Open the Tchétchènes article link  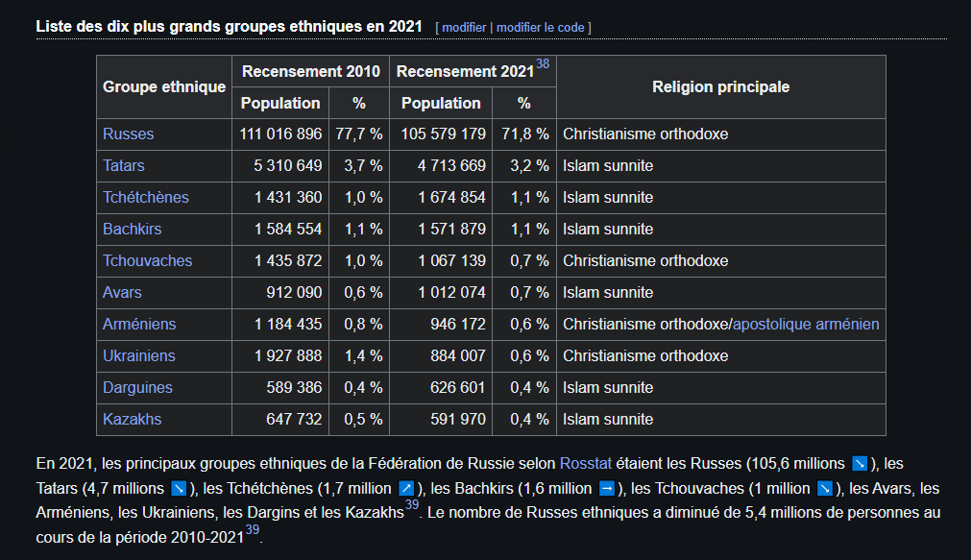coord(146,197)
